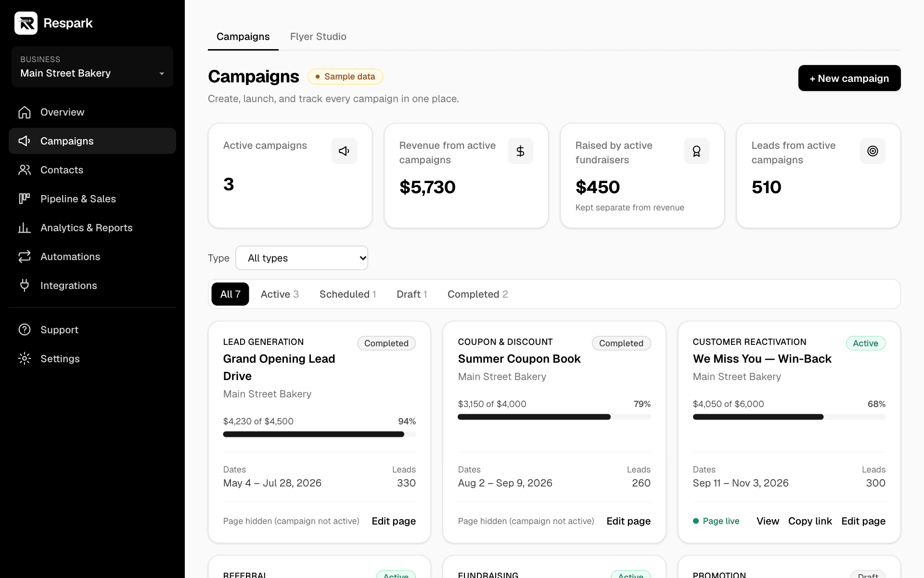
Task: Click the Pipeline & Sales board icon
Action: coord(25,199)
